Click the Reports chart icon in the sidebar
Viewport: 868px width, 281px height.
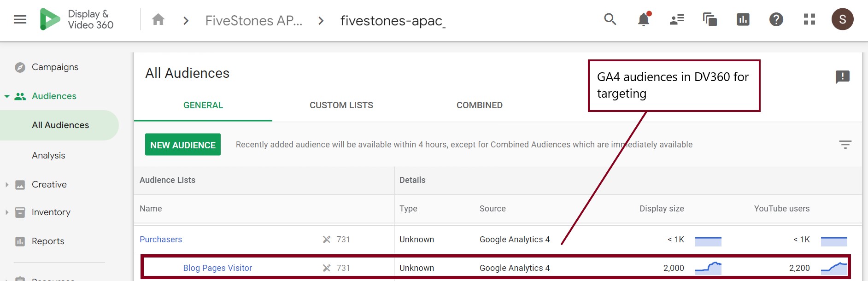(x=20, y=241)
